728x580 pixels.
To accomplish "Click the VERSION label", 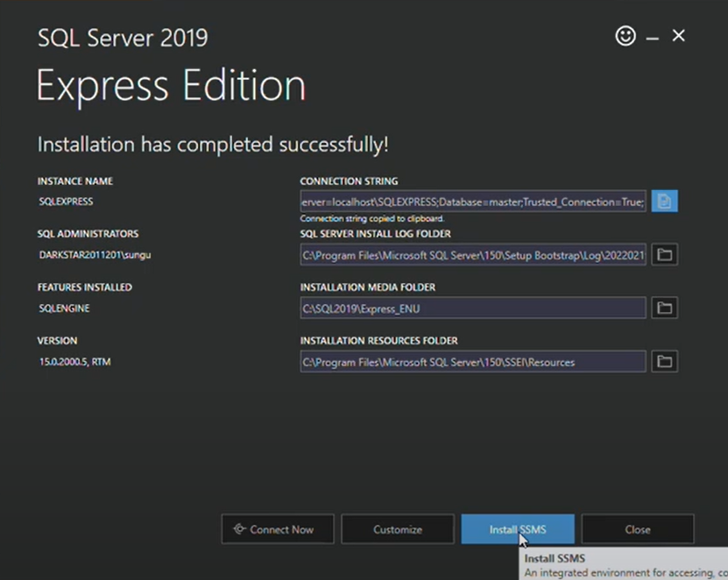I will [57, 341].
